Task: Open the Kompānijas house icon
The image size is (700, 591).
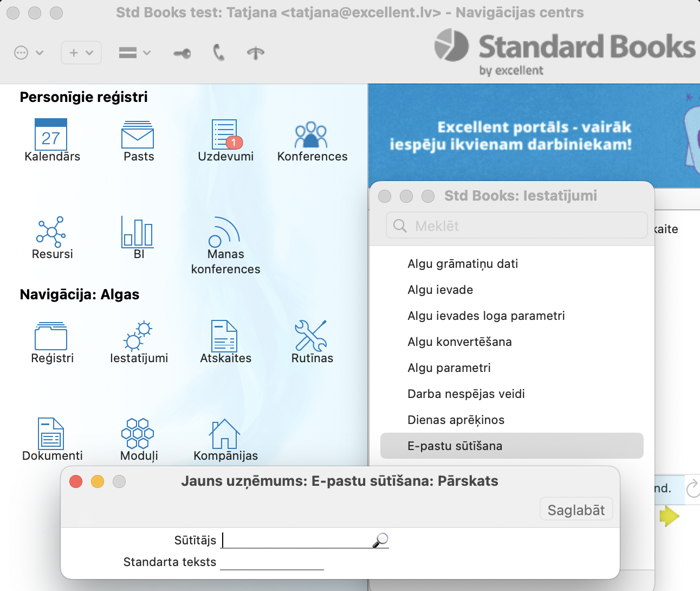Action: pyautogui.click(x=225, y=434)
